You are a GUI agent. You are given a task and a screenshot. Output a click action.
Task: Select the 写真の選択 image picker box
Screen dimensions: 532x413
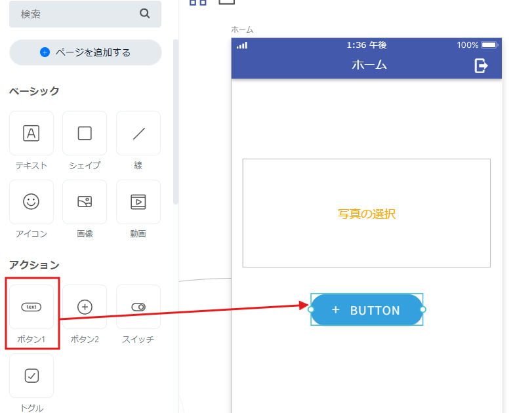tap(367, 213)
